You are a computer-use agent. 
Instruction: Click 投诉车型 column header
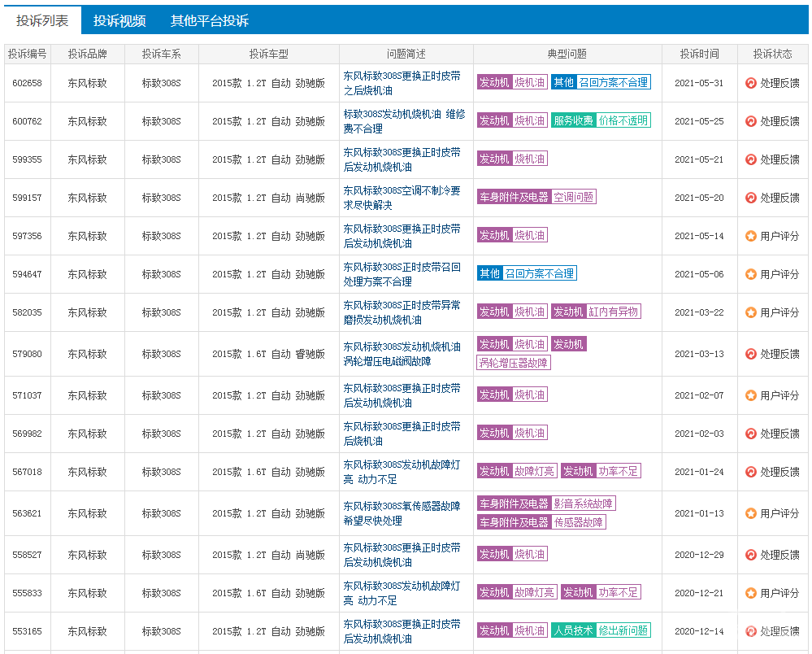click(x=268, y=54)
